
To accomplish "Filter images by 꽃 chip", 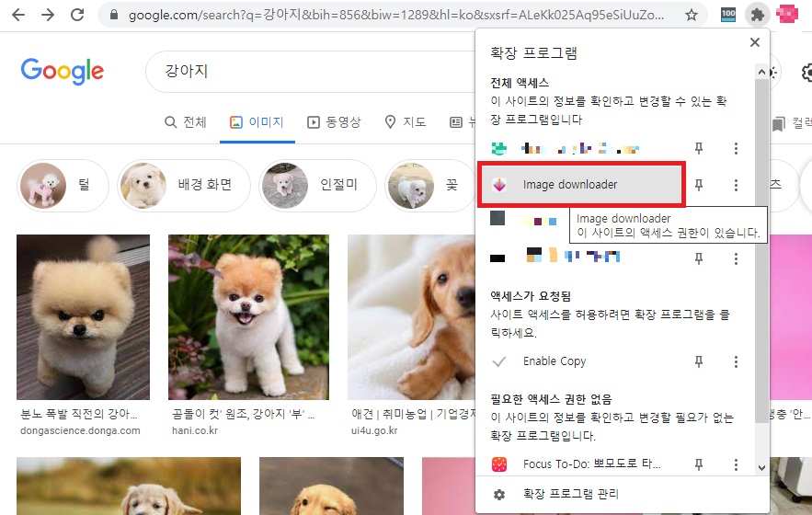I will [x=429, y=185].
